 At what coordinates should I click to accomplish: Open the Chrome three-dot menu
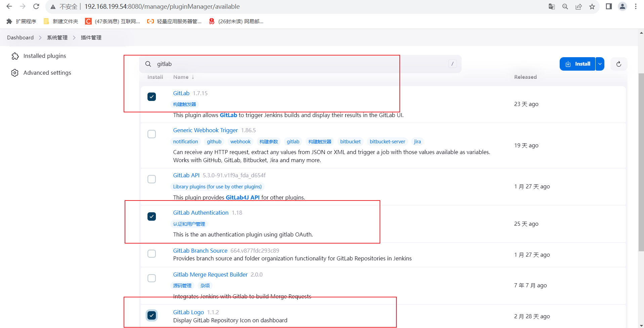[x=636, y=6]
